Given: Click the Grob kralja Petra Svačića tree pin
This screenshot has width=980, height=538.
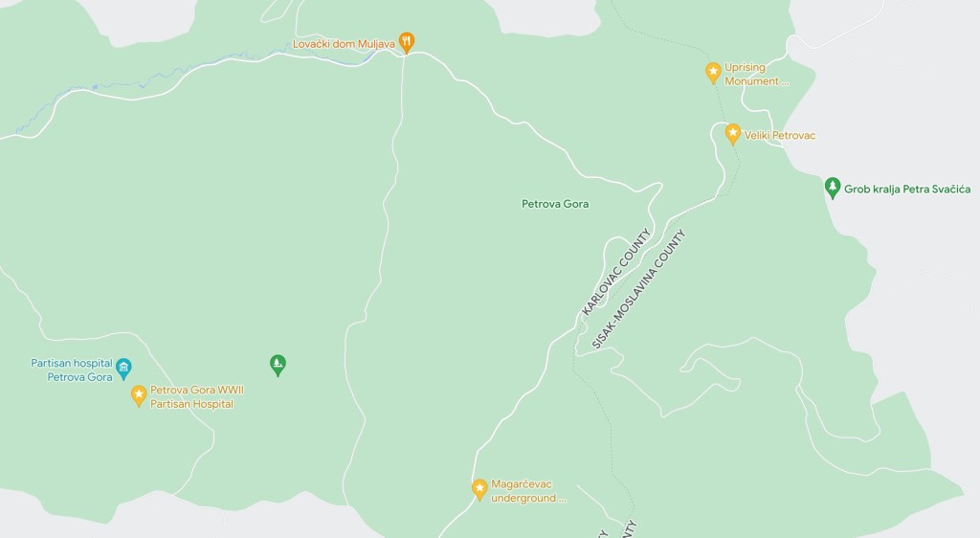Looking at the screenshot, I should (832, 188).
